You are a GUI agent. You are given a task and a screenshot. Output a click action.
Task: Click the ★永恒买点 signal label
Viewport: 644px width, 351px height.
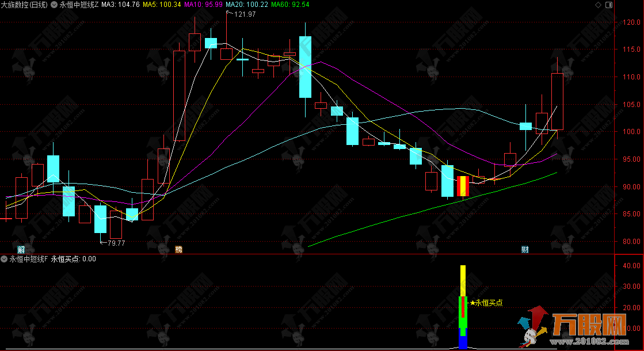pyautogui.click(x=486, y=303)
